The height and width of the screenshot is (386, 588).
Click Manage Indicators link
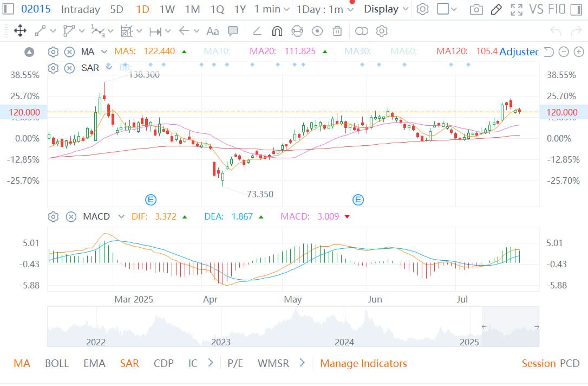click(363, 363)
